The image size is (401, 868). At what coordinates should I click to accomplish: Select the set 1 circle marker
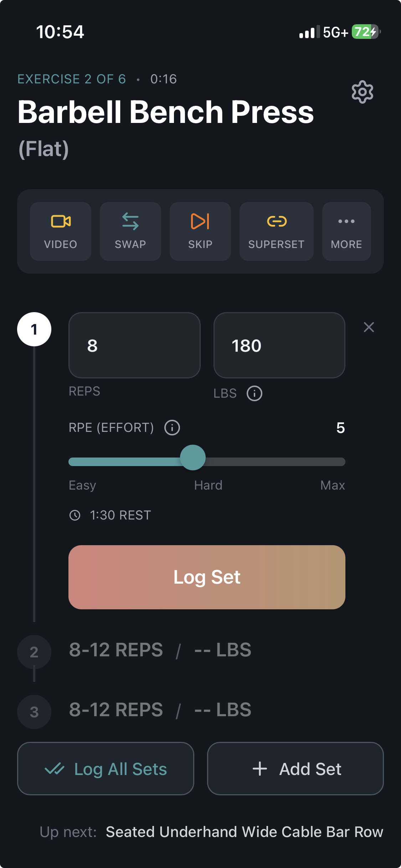34,329
